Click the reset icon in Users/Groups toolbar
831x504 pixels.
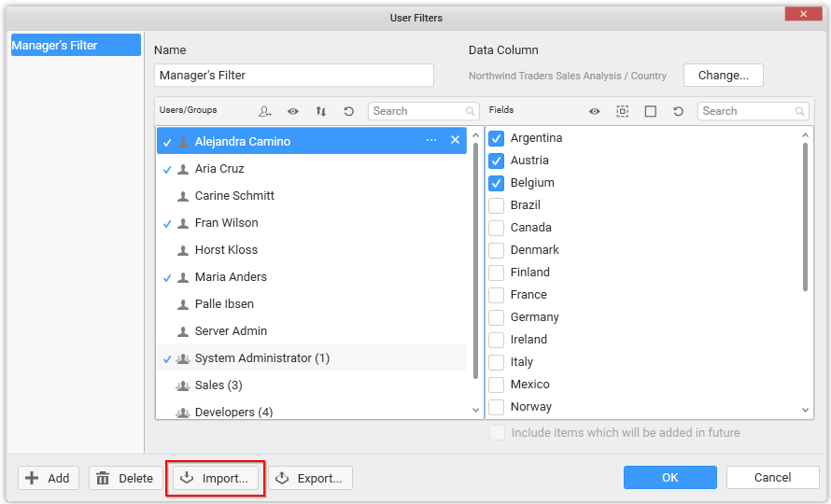coord(349,111)
